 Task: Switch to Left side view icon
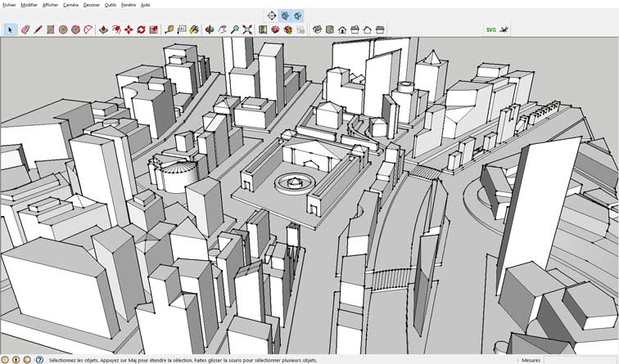[380, 29]
